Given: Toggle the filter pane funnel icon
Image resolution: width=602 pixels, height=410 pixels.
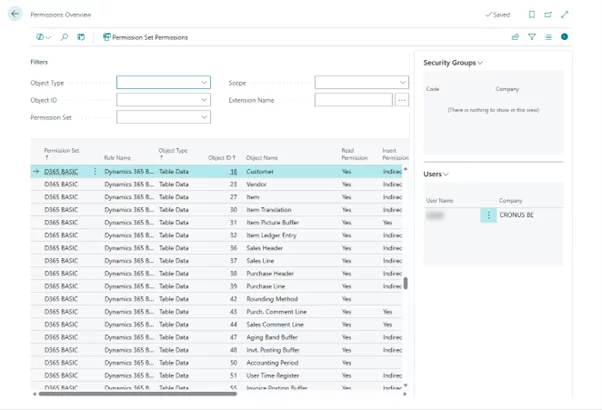Looking at the screenshot, I should pos(532,37).
